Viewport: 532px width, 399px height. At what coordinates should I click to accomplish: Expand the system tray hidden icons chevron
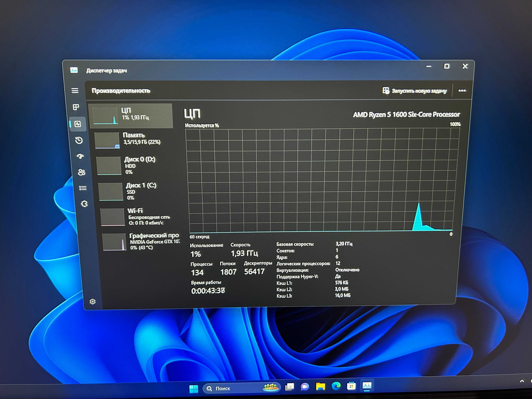pos(522,381)
